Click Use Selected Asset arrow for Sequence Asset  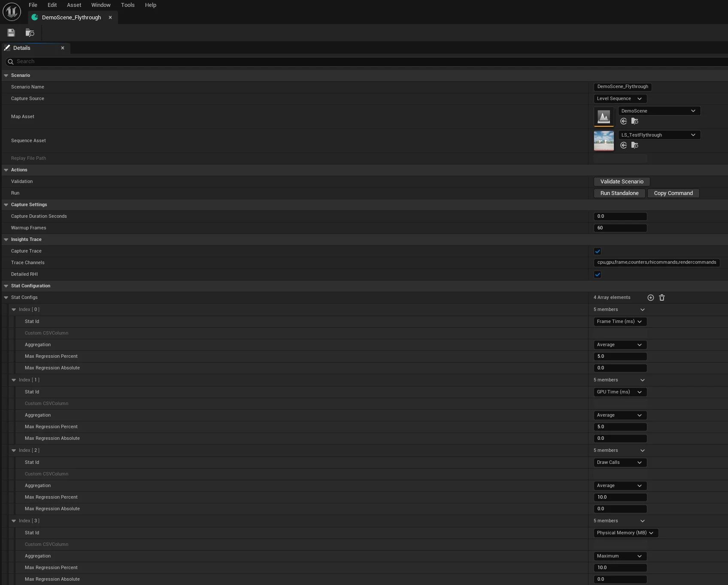click(623, 145)
